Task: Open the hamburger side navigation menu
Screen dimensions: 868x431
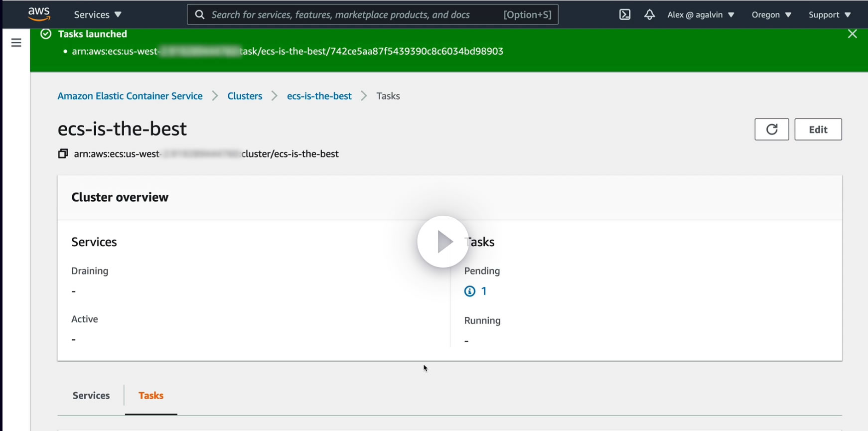Action: pos(16,43)
